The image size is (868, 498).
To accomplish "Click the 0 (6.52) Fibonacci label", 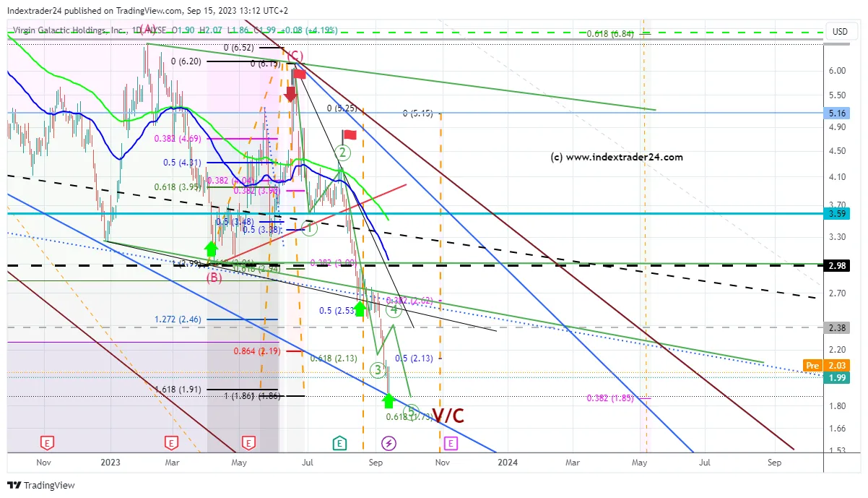I will [238, 48].
